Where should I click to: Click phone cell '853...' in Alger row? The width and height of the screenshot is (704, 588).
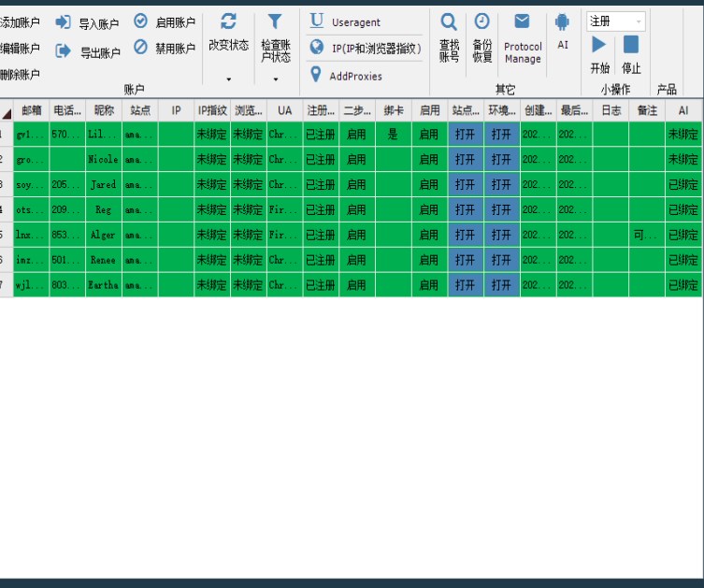click(x=67, y=235)
